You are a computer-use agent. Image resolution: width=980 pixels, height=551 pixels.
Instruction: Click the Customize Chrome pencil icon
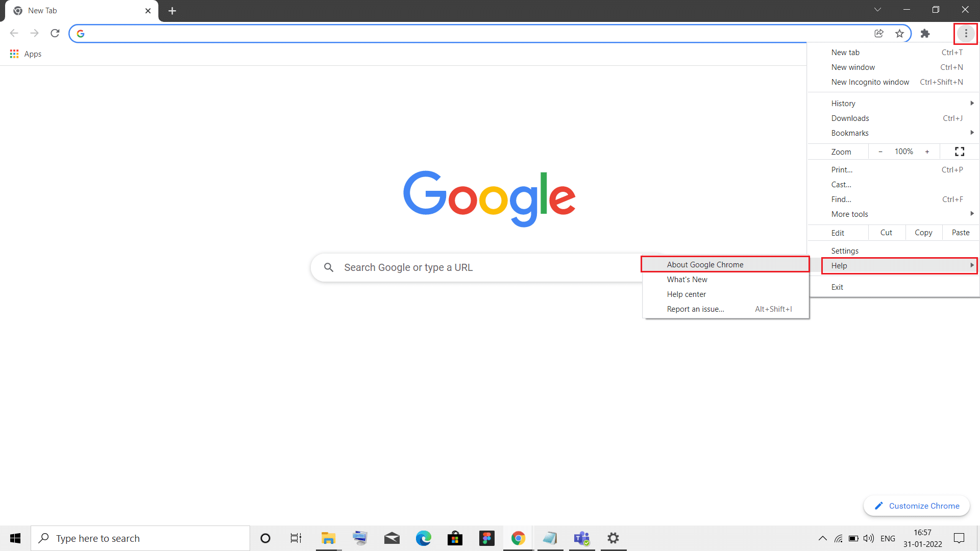tap(878, 505)
